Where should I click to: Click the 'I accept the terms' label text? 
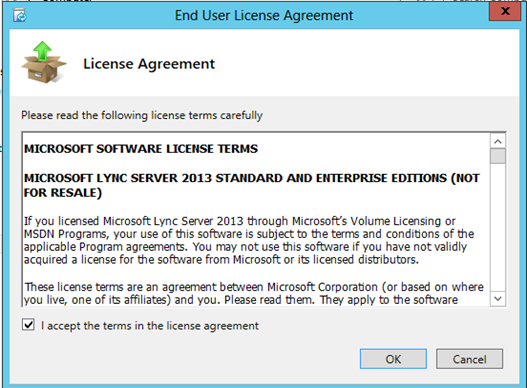click(150, 326)
